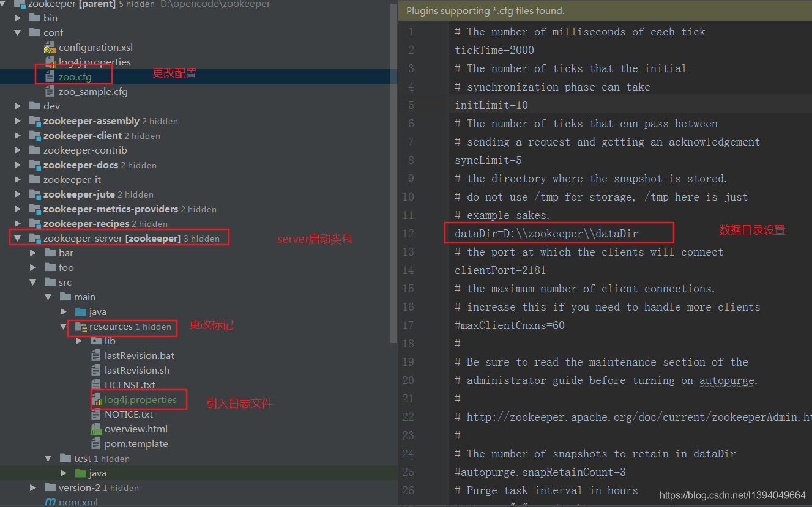Click the zookeeper-it folder icon

(x=35, y=180)
